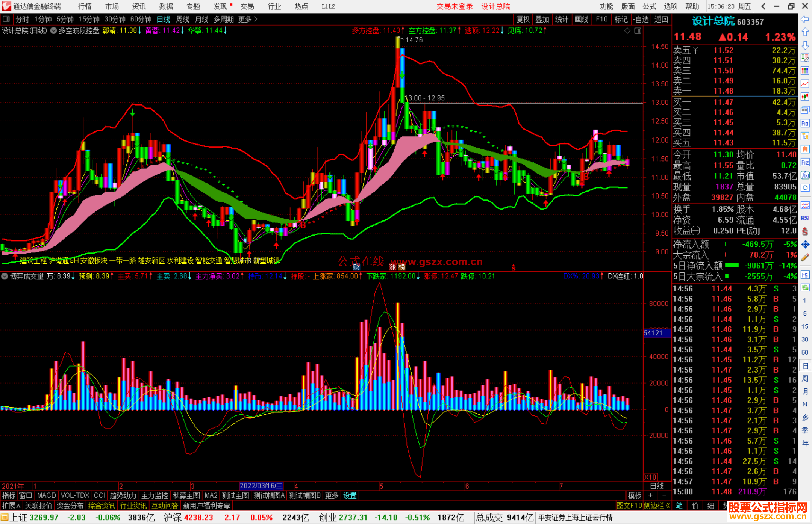812x524 pixels.
Task: Open the 行情 menu
Action: point(85,6)
